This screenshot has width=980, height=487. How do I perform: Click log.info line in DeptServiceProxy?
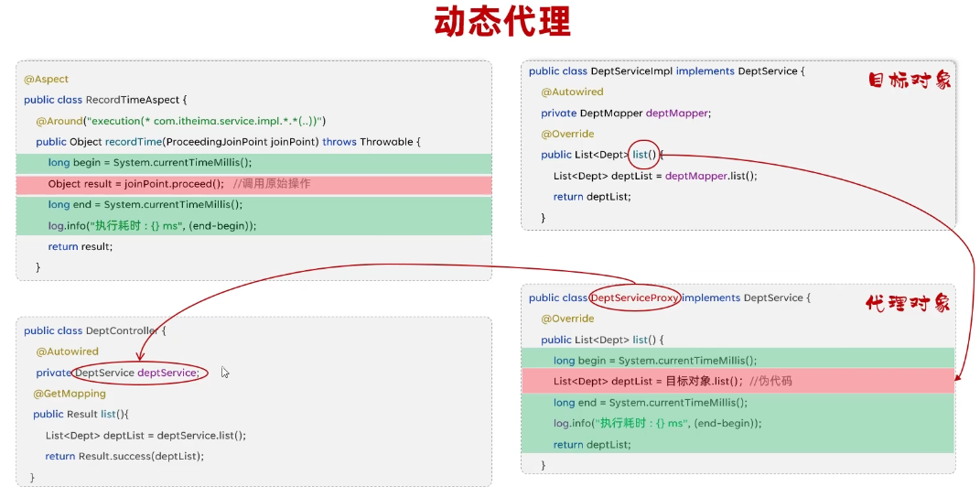click(658, 423)
